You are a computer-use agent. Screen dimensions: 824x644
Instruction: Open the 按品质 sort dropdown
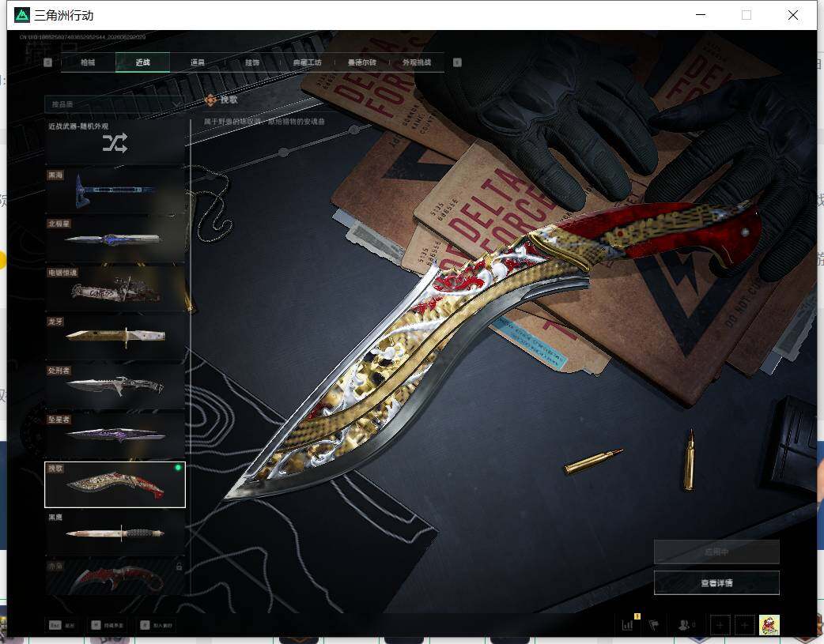tap(115, 104)
